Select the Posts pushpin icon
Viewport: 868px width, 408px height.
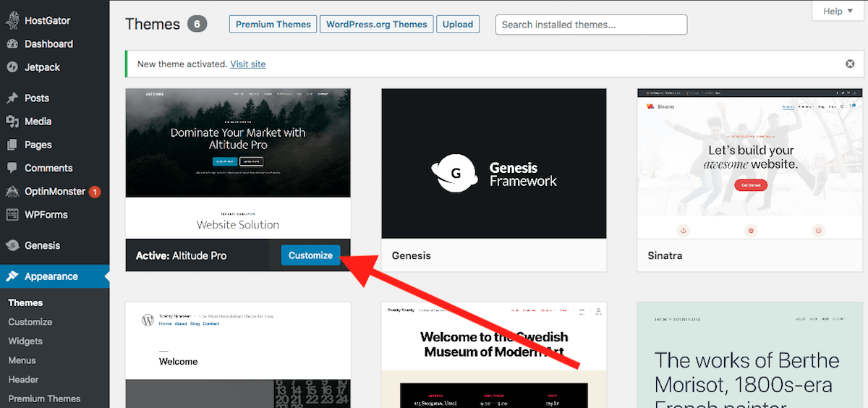pyautogui.click(x=12, y=98)
